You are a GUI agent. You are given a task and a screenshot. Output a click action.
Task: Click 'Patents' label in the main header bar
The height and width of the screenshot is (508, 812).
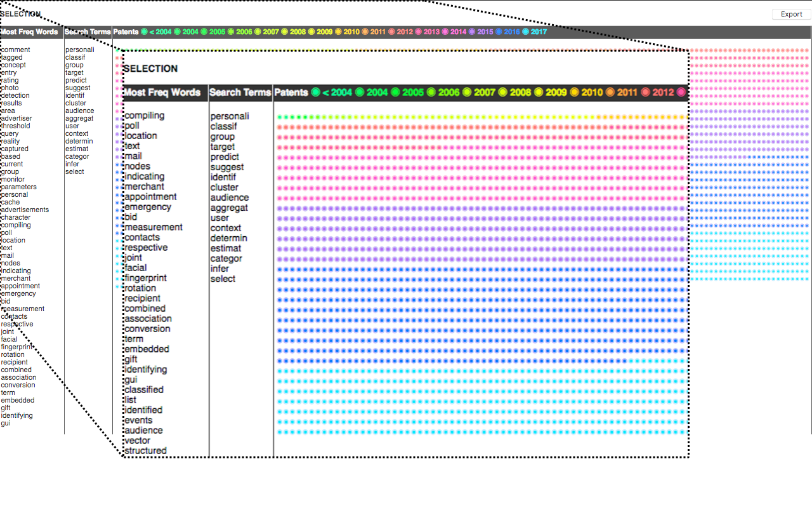click(126, 32)
